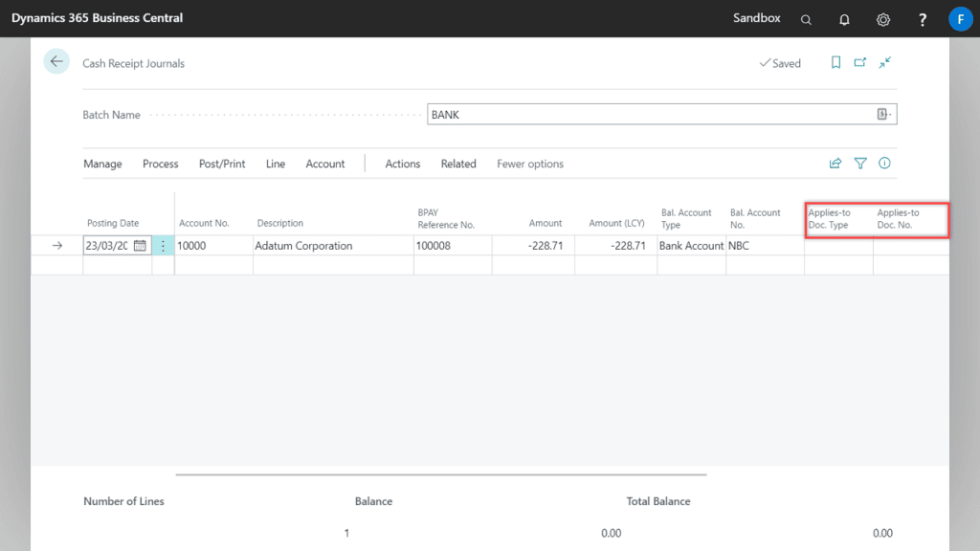The height and width of the screenshot is (551, 980).
Task: Click the share/send journal icon
Action: tap(835, 163)
